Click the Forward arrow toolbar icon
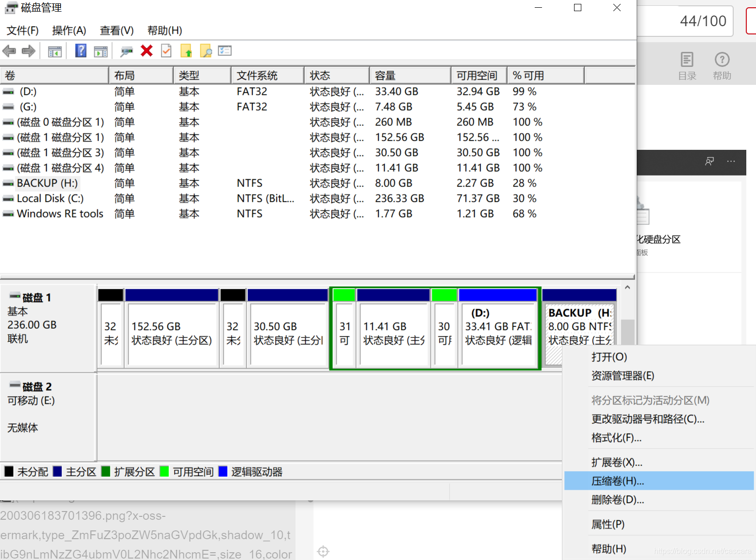 [29, 51]
